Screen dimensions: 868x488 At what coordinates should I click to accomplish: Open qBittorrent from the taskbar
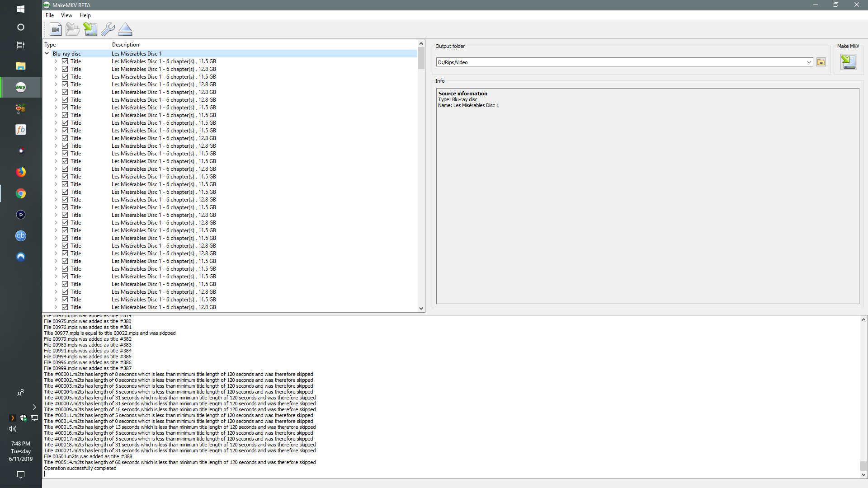click(x=21, y=236)
